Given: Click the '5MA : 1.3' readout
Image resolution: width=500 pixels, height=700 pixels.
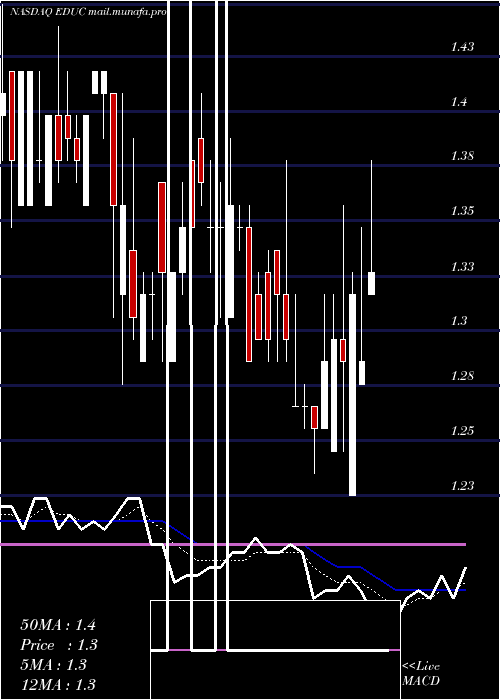Looking at the screenshot, I should 53,665.
